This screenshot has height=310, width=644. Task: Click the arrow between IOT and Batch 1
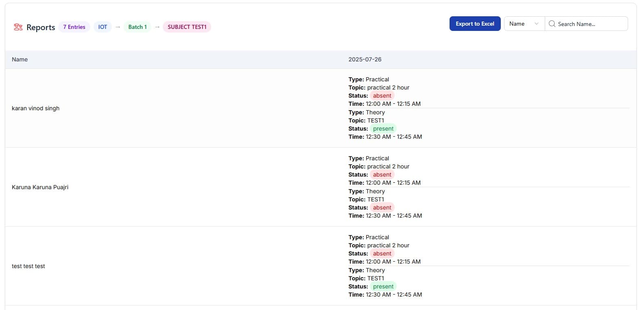[118, 27]
